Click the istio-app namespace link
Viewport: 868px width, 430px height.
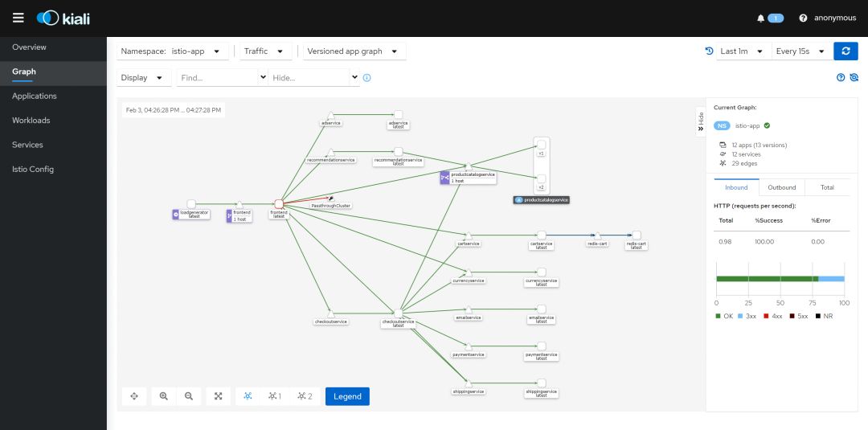747,125
